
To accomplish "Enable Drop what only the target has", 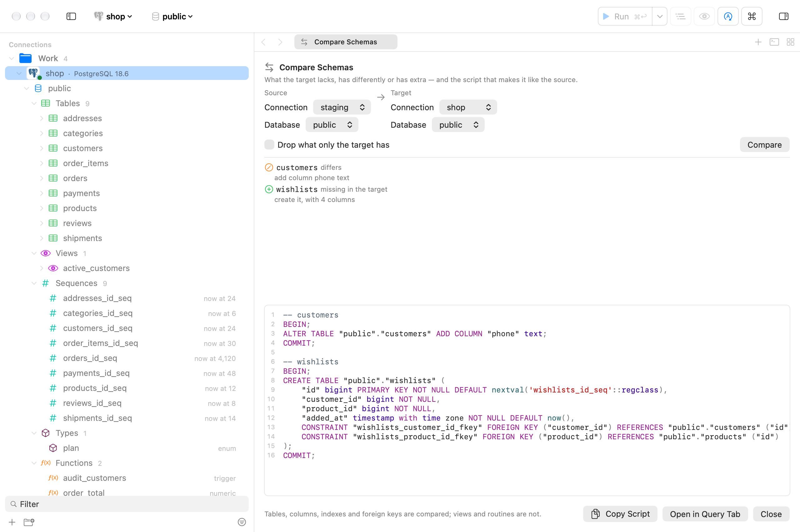I will tap(269, 145).
